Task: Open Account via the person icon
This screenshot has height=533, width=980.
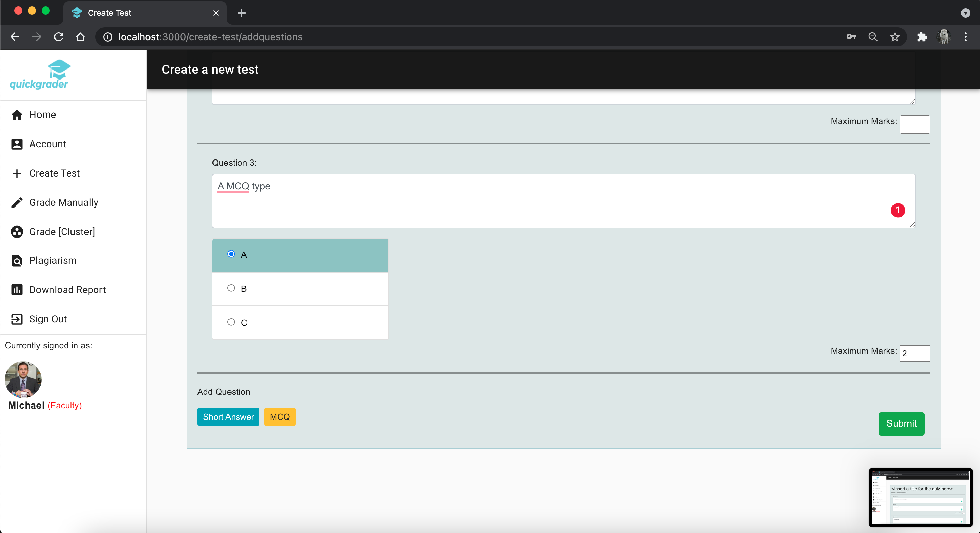Action: pos(17,144)
